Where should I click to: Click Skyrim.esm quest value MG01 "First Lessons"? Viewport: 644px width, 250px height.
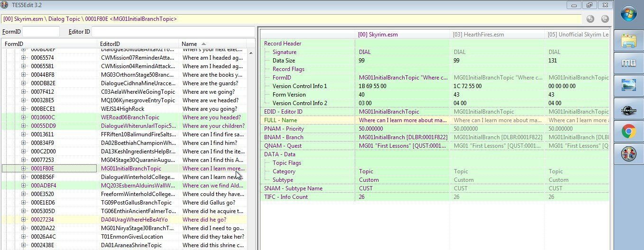point(402,146)
